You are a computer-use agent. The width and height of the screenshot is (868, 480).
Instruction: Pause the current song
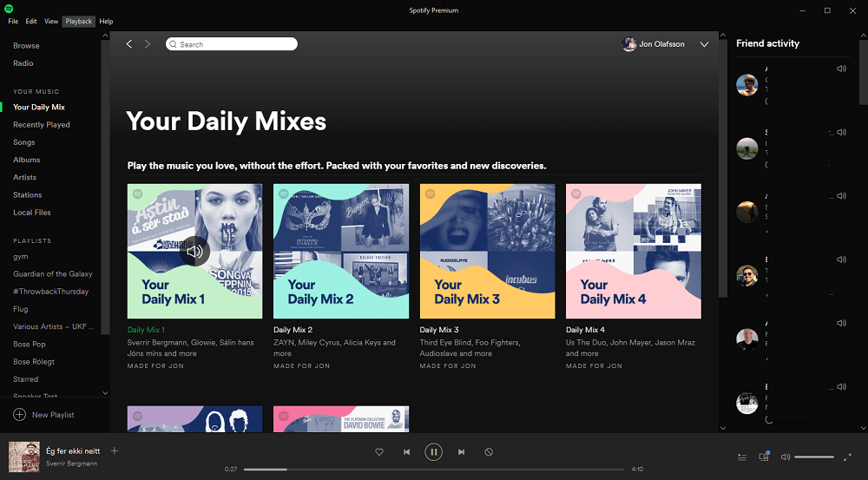433,451
